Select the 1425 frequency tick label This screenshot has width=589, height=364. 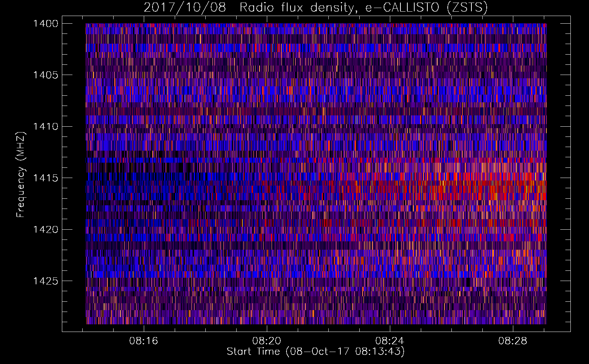point(46,281)
